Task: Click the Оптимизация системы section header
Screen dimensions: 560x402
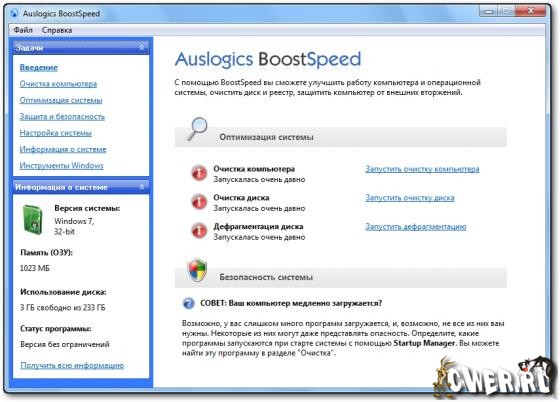Action: coord(341,137)
